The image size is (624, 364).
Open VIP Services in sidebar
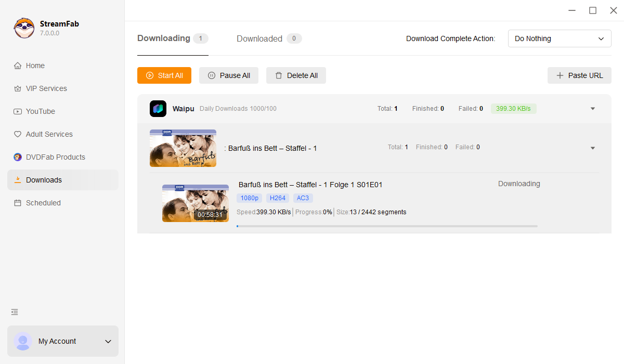click(46, 88)
